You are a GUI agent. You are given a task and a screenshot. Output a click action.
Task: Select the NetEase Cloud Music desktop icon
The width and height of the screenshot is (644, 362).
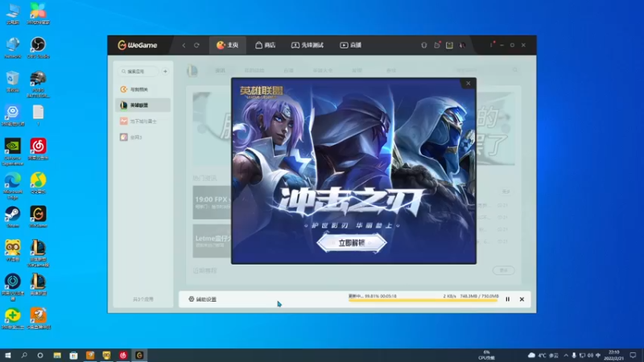pos(38,150)
